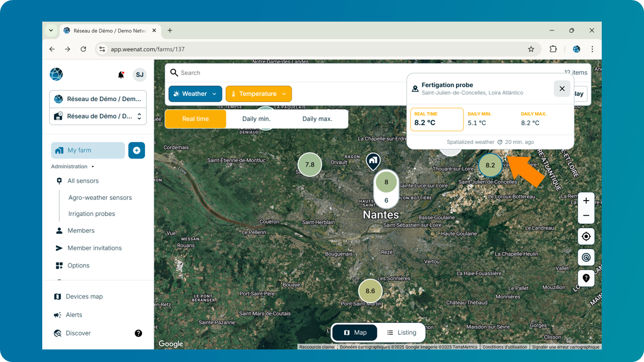Click the Fertigation probe title

tap(447, 85)
